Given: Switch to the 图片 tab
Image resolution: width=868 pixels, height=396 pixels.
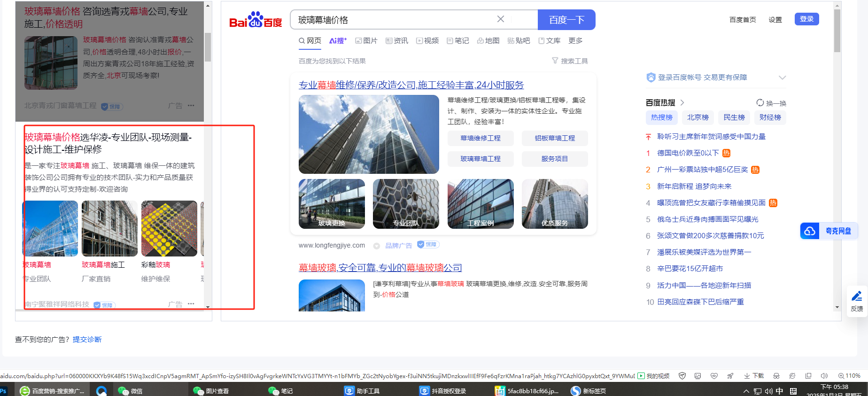Looking at the screenshot, I should [366, 41].
